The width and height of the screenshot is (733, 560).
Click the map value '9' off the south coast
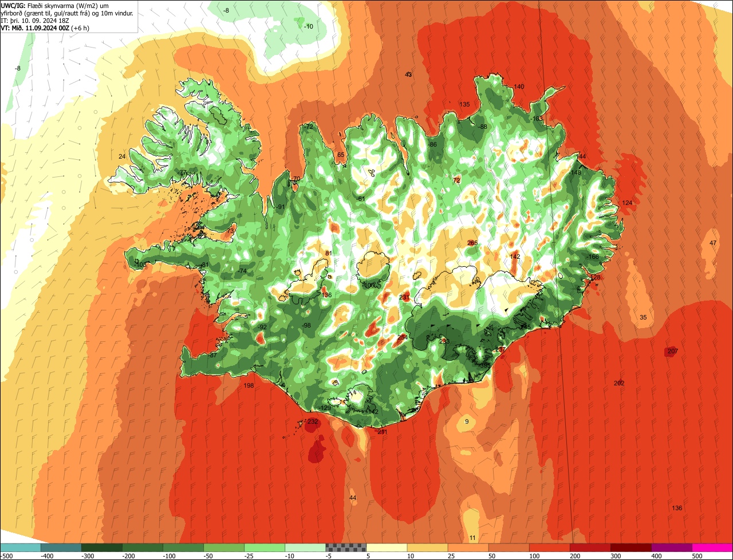pyautogui.click(x=467, y=421)
